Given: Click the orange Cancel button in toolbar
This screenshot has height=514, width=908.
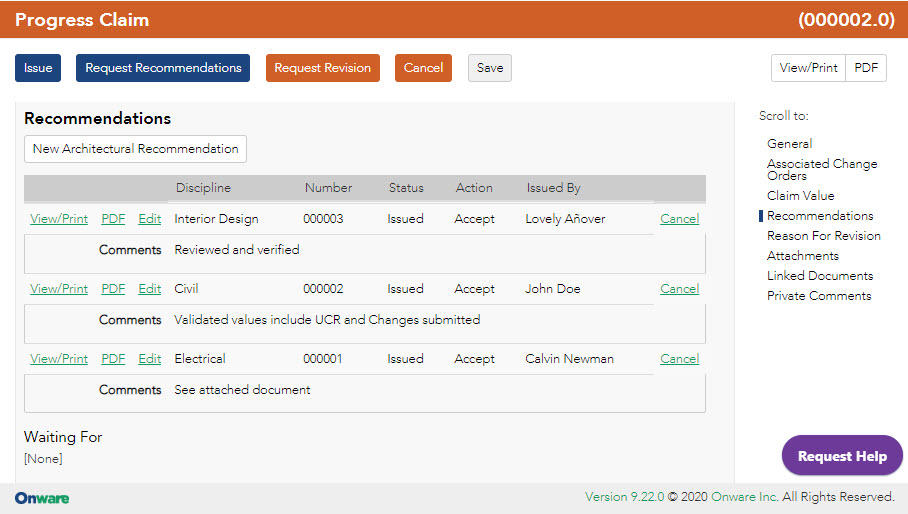Looking at the screenshot, I should 423,68.
